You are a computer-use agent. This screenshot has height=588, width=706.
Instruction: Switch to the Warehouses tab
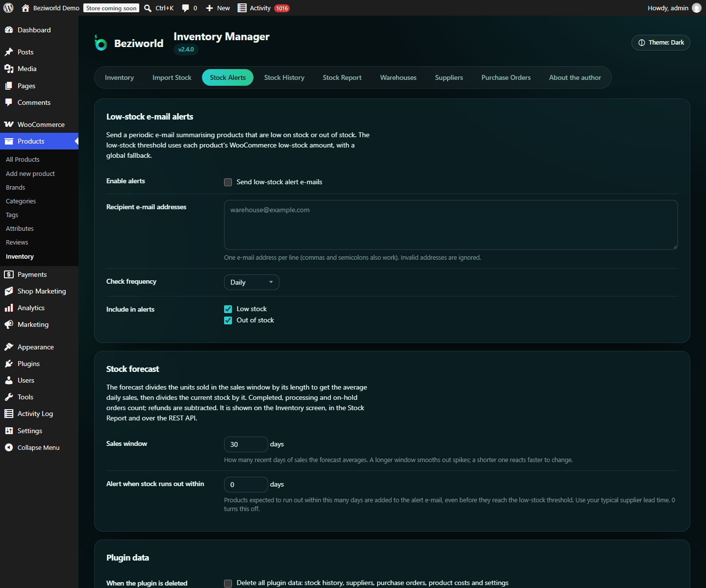pos(398,77)
